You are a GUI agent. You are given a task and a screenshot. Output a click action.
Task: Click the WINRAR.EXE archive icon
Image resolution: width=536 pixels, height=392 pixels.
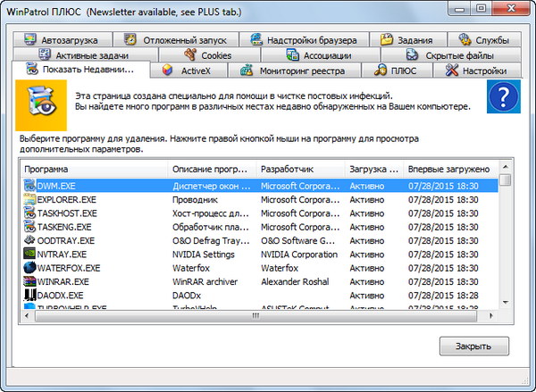click(x=29, y=280)
